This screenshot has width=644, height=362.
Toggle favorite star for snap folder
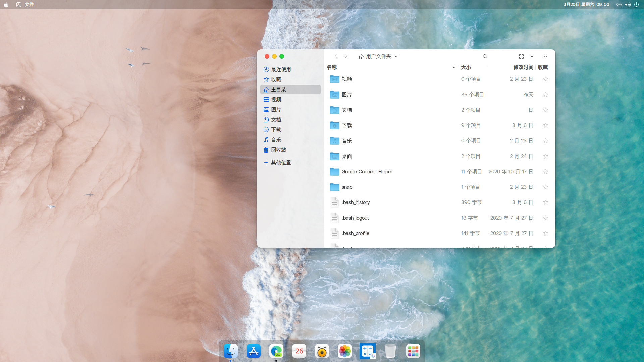click(545, 187)
